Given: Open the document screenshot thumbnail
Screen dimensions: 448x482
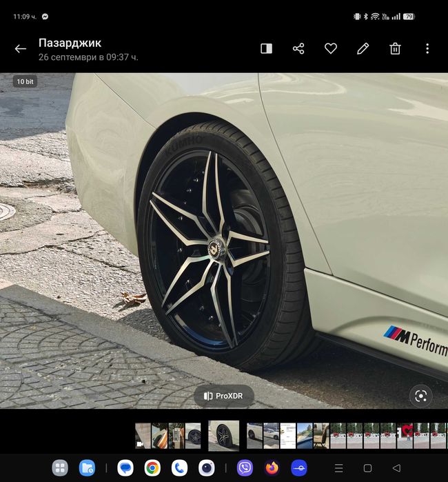Looking at the screenshot, I should (287, 436).
